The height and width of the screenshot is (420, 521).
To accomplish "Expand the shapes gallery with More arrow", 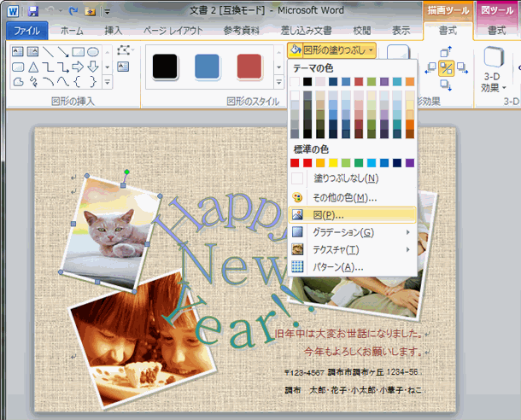I will click(108, 82).
